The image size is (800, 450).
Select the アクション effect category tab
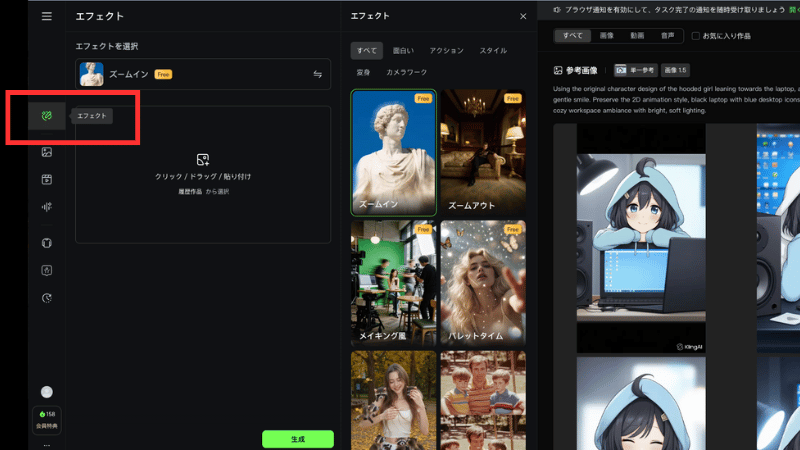tap(446, 50)
